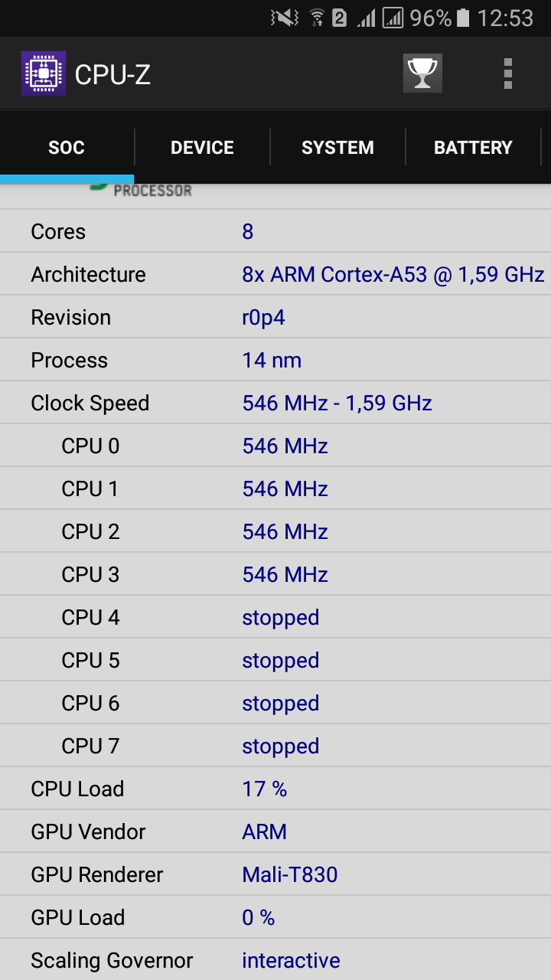
Task: Tap the clock time in status bar
Action: [505, 18]
